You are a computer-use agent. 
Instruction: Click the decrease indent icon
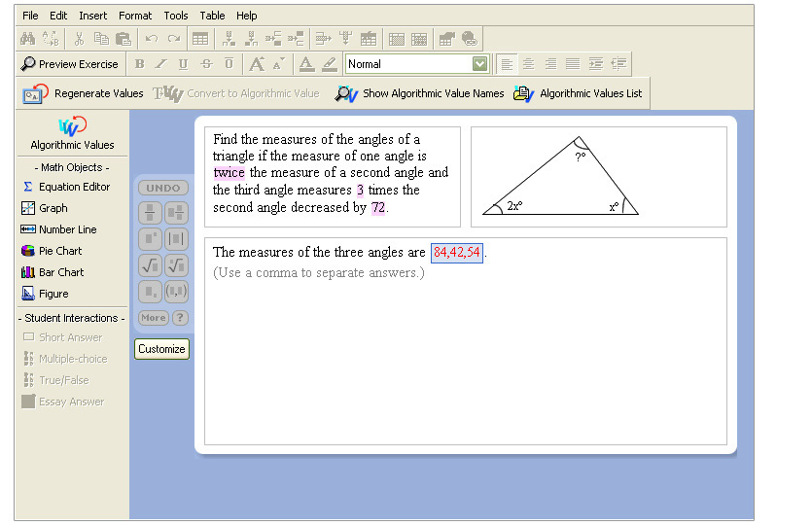(618, 63)
